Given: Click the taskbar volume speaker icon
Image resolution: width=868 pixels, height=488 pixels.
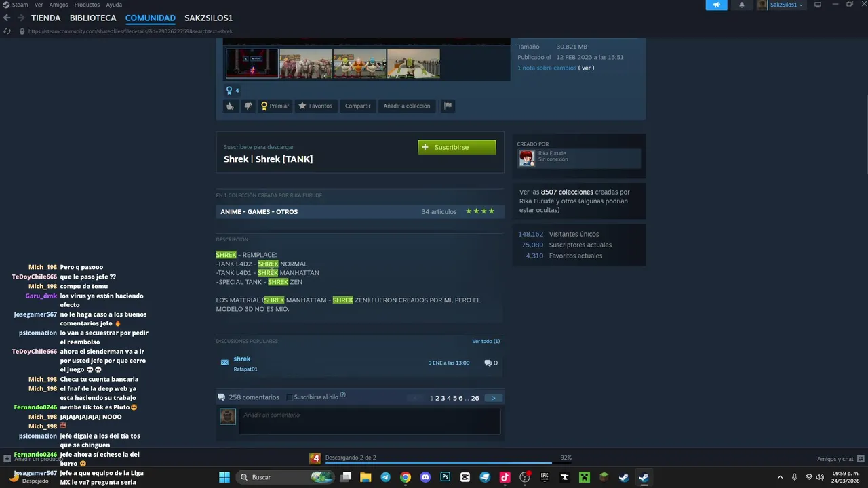Looking at the screenshot, I should 821,477.
